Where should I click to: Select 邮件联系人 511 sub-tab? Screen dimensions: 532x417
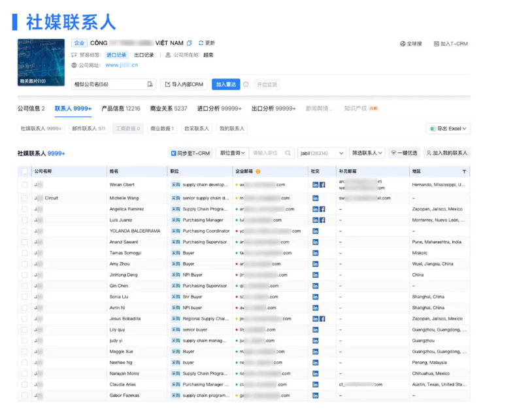(x=88, y=129)
